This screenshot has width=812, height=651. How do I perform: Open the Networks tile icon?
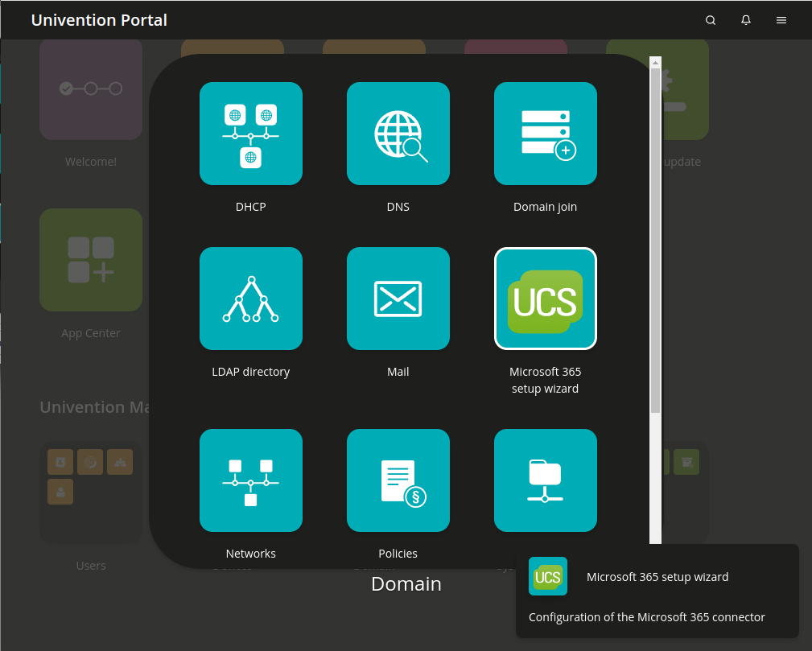[x=250, y=480]
